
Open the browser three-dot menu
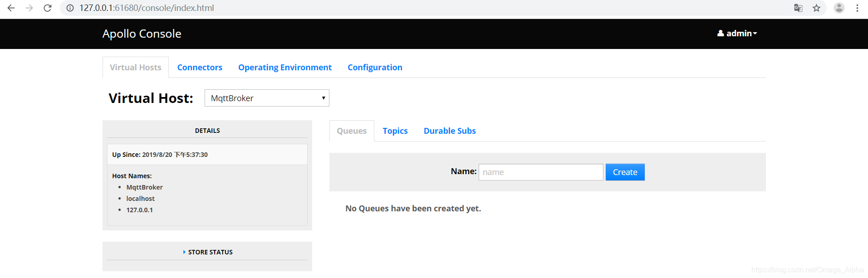point(857,8)
